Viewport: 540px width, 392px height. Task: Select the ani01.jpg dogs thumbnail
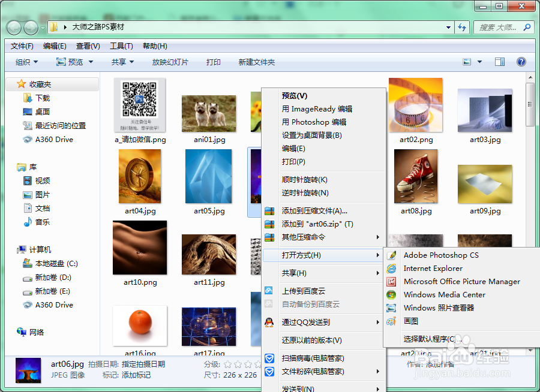(x=209, y=113)
